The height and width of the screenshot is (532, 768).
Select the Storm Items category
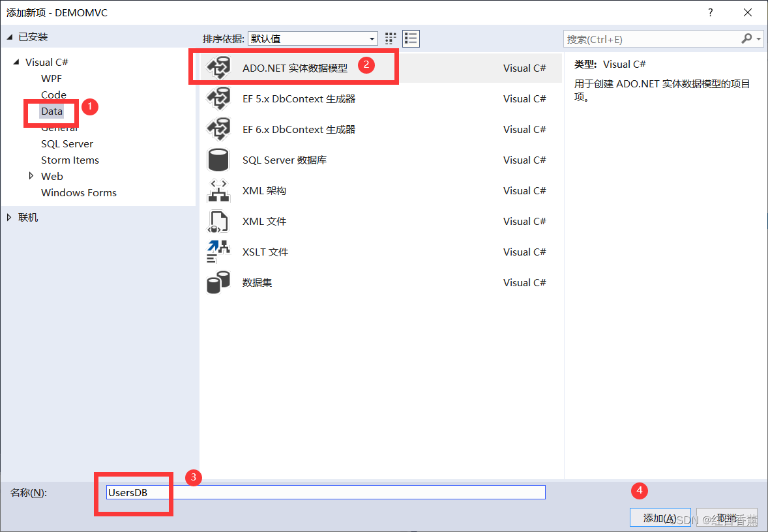(x=70, y=160)
